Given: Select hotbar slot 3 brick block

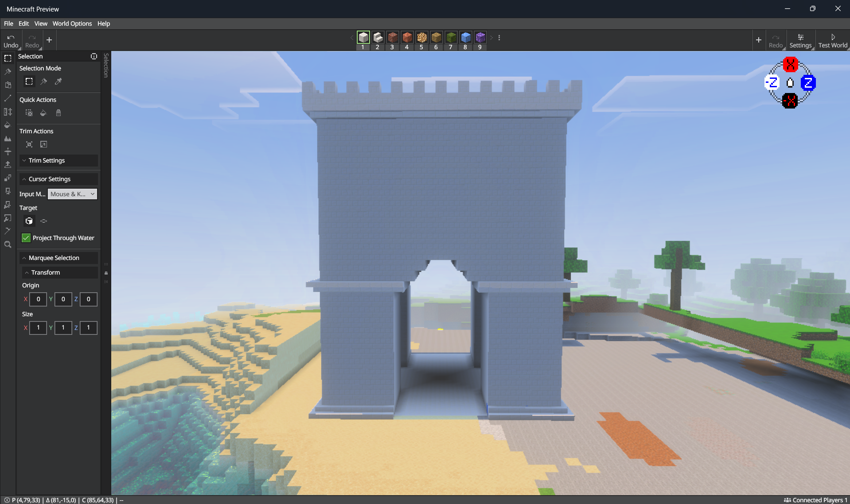Looking at the screenshot, I should [392, 38].
